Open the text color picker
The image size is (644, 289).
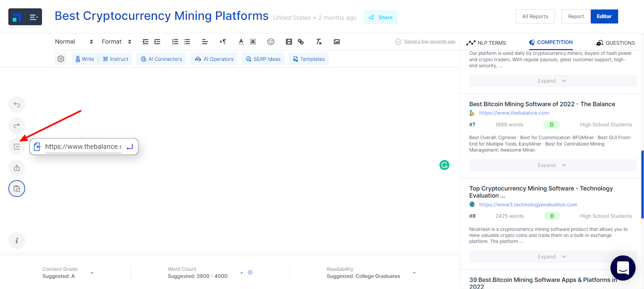click(x=241, y=42)
